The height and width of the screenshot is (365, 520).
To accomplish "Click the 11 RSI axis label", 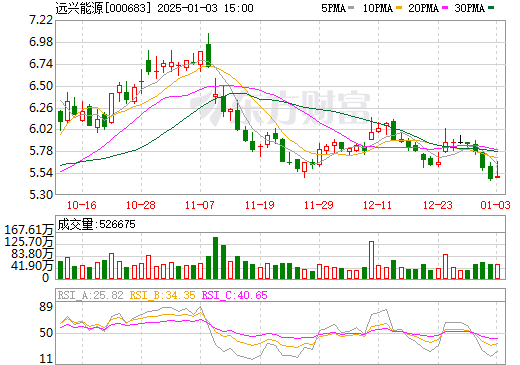I will pos(46,359).
